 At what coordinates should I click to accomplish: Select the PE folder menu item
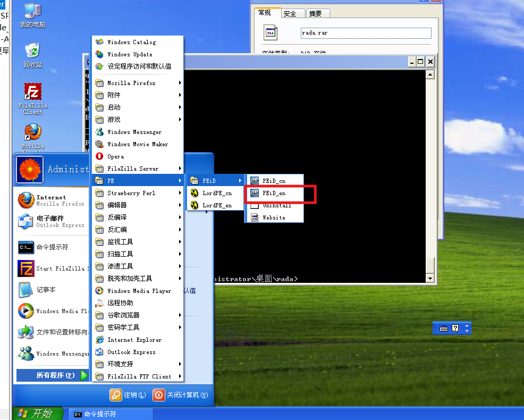(138, 181)
